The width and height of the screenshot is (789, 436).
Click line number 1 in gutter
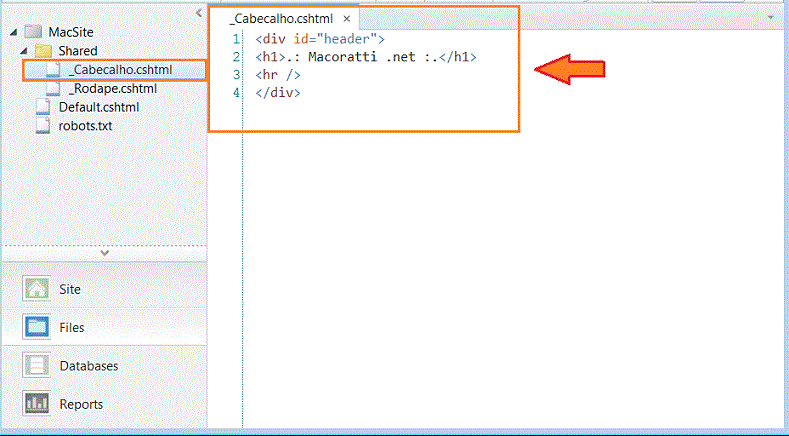click(236, 39)
